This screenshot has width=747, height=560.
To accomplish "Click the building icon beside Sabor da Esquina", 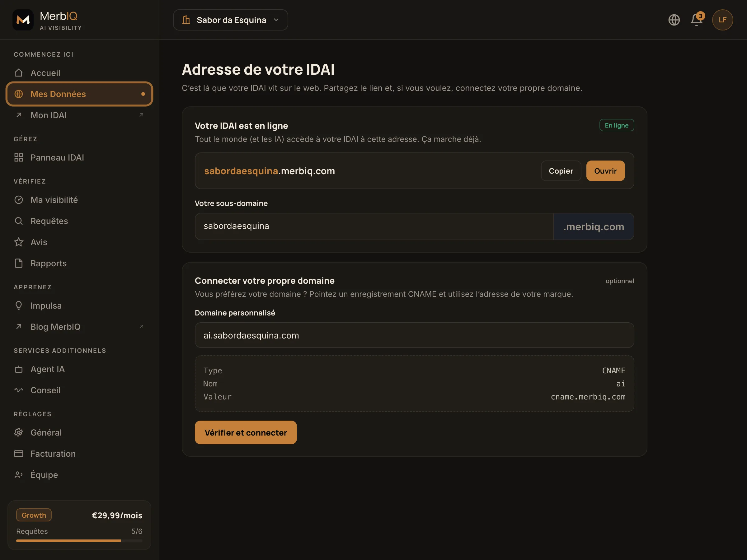I will [186, 20].
